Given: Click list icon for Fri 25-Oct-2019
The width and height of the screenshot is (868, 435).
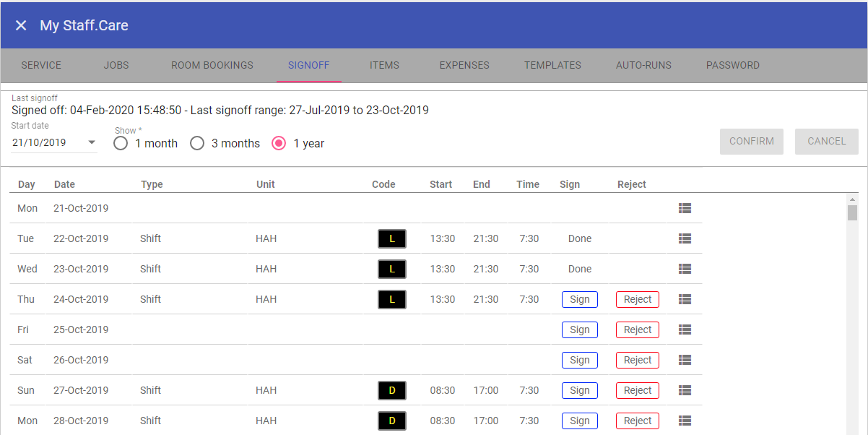Looking at the screenshot, I should pos(685,330).
